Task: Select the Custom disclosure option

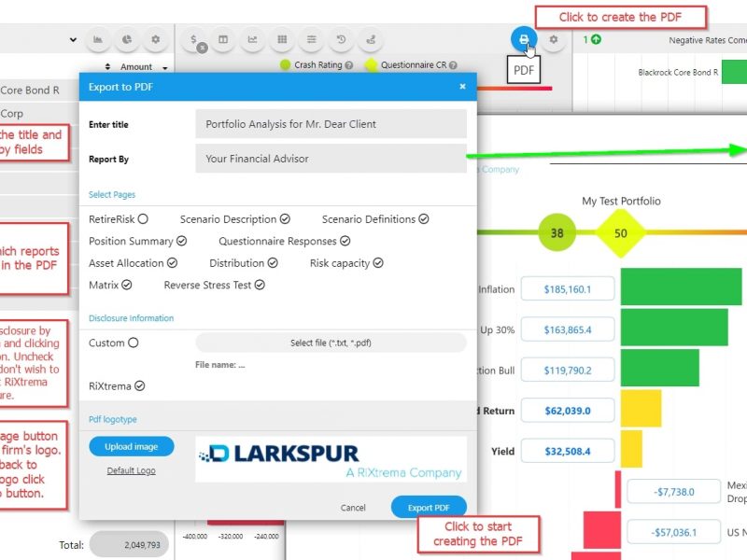Action: (x=133, y=343)
